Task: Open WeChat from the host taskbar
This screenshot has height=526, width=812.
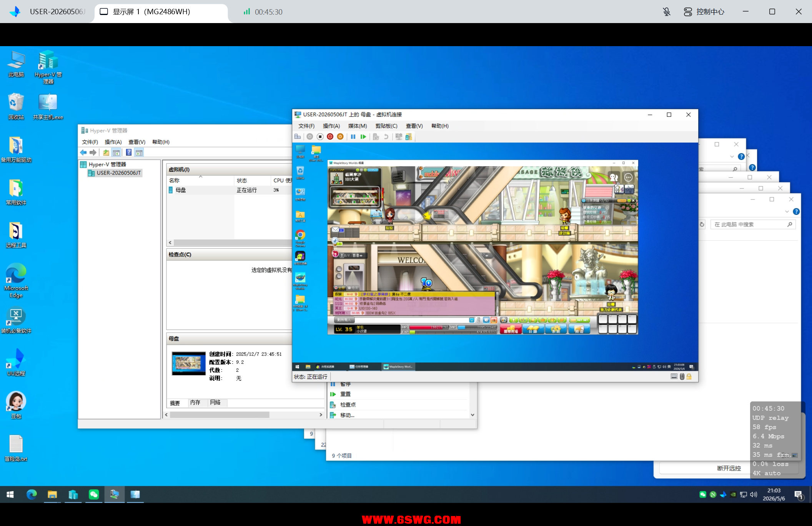Action: point(94,494)
